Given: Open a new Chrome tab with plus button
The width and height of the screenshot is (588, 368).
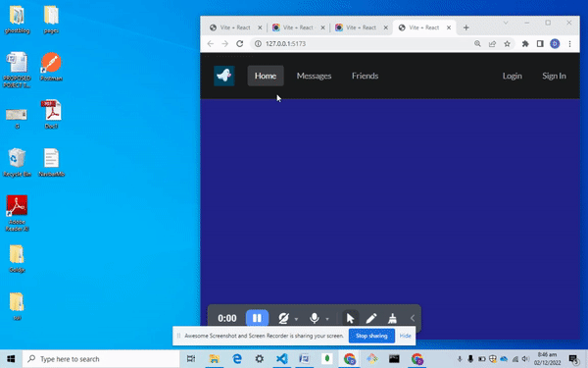Looking at the screenshot, I should 465,27.
